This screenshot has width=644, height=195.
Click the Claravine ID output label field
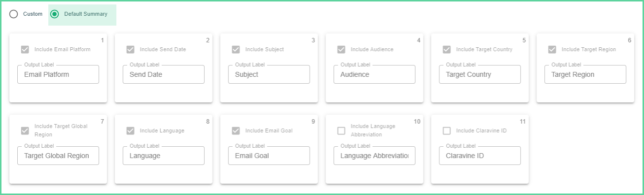480,156
